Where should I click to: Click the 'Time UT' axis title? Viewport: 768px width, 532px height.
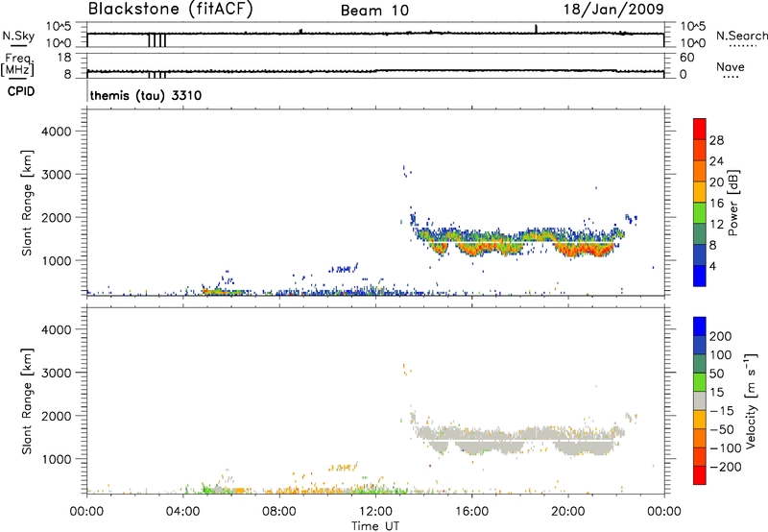point(375,526)
